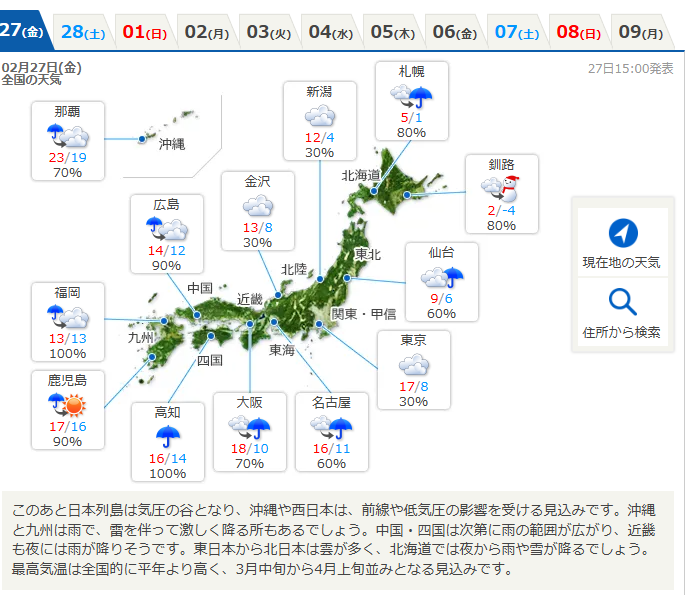
Task: Click Tokyo's cloudy weather icon
Action: (414, 365)
